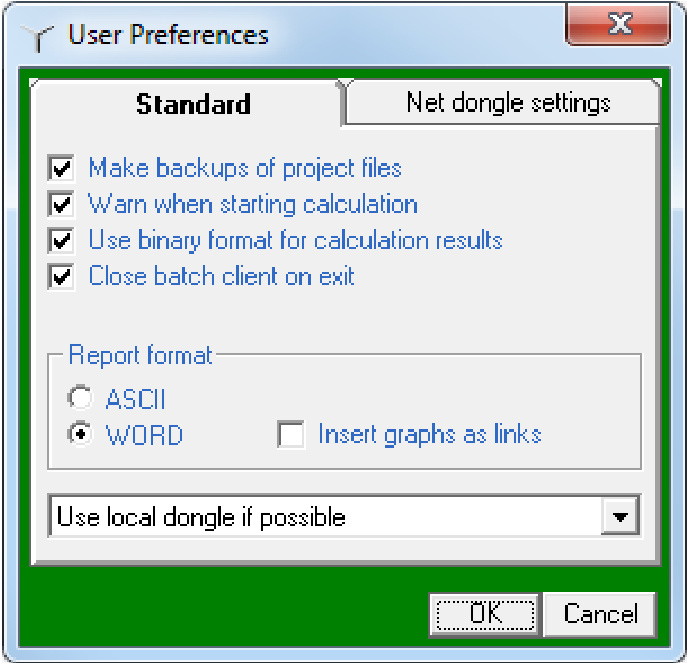This screenshot has width=687, height=663.
Task: Click the Insert graphs as links label
Action: pos(429,435)
